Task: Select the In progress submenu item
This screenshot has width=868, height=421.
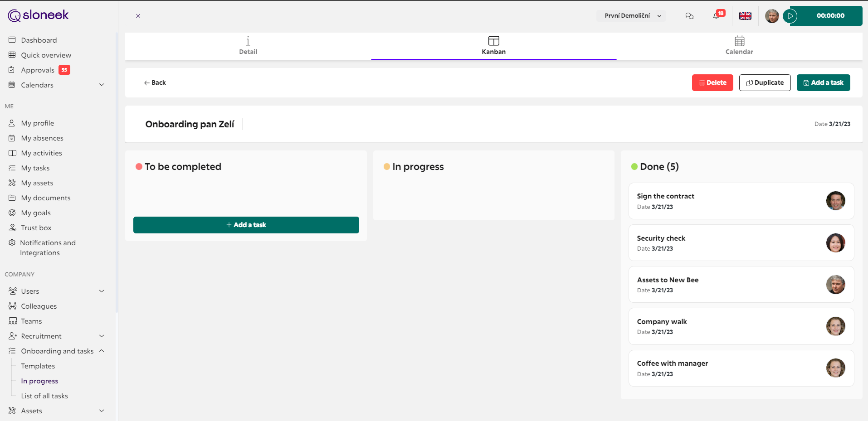Action: [x=39, y=381]
